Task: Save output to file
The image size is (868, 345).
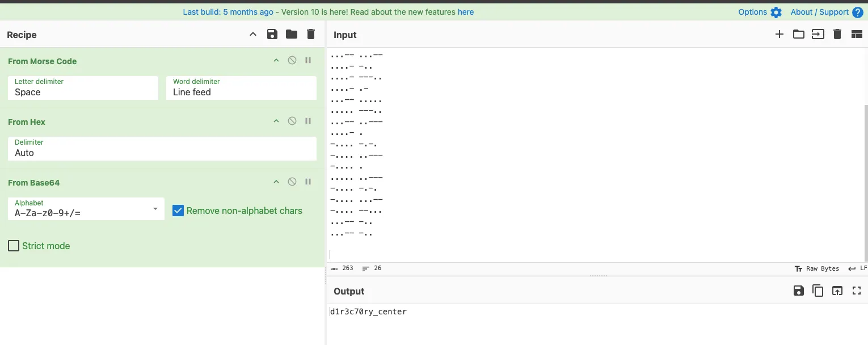Action: [799, 291]
